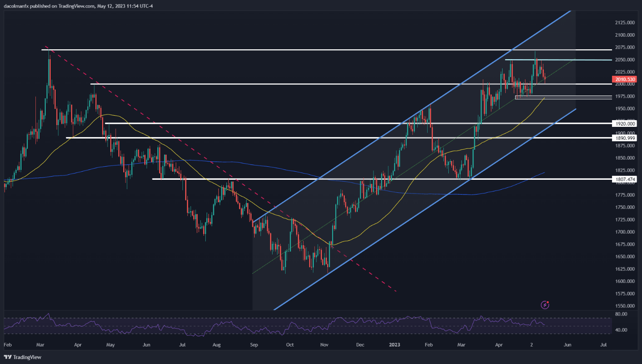The image size is (642, 364).
Task: Click the 2100.000 price axis label
Action: (x=626, y=35)
